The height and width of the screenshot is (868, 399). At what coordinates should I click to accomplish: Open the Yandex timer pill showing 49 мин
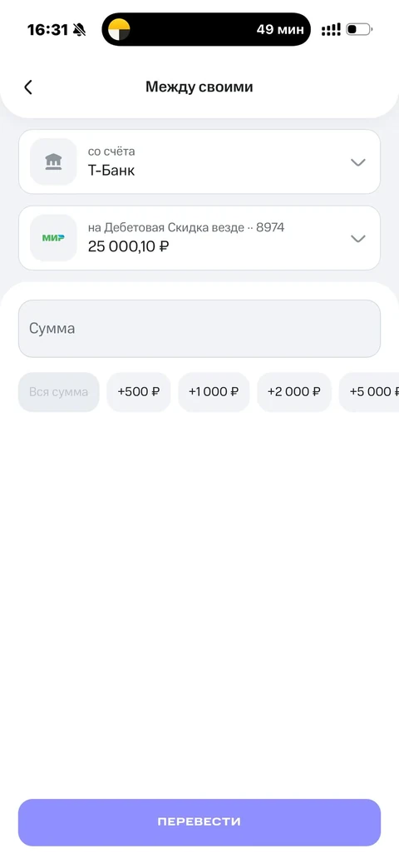206,29
